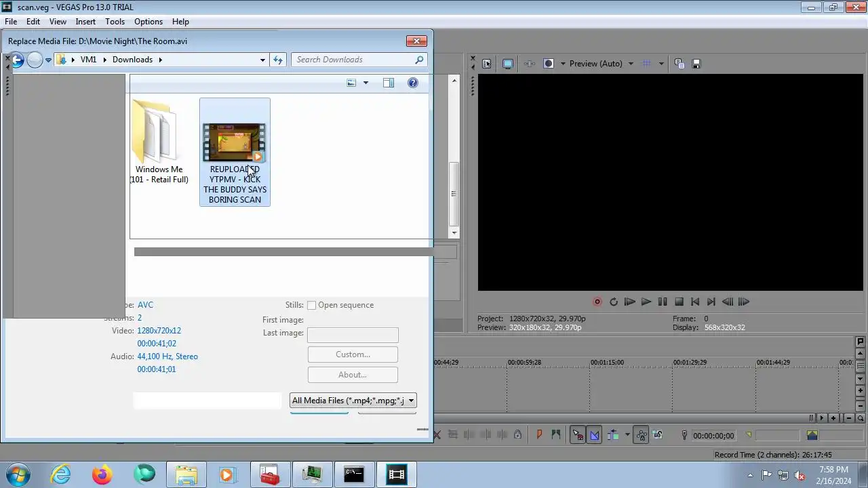Screen dimensions: 868x488
Task: Change your view icon in dialog
Action: click(x=351, y=83)
